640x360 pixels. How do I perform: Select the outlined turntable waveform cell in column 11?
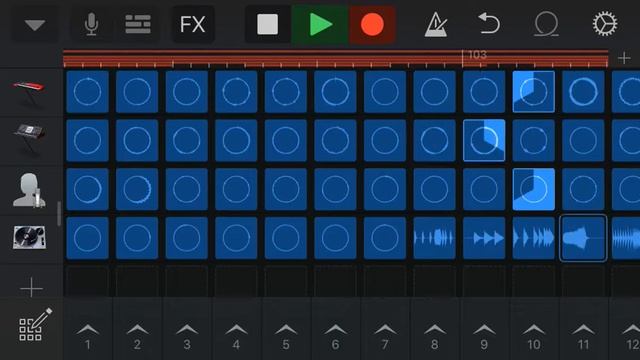(x=583, y=238)
